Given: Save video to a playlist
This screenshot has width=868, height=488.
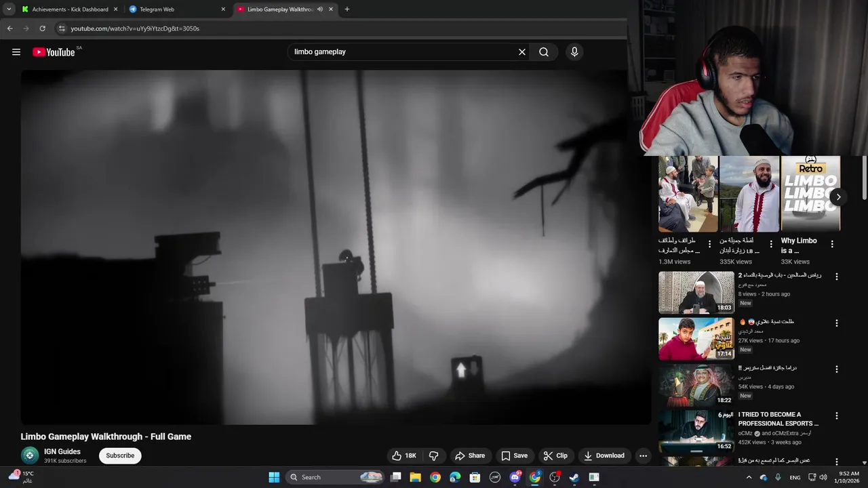Looking at the screenshot, I should coord(514,455).
